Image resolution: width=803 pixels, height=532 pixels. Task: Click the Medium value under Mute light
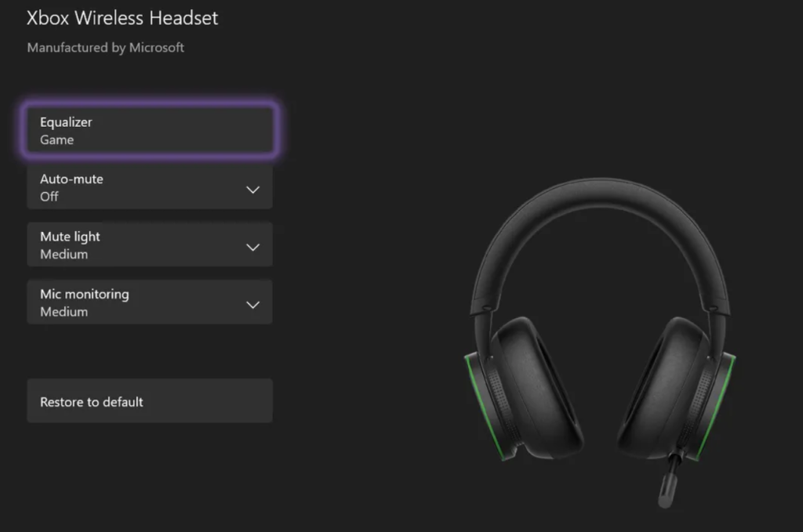(64, 254)
